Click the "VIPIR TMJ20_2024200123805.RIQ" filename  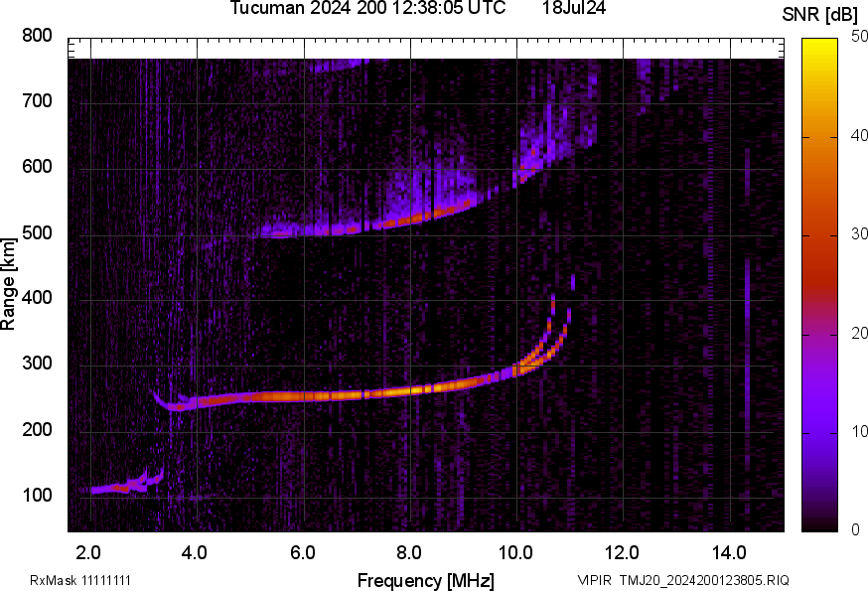pyautogui.click(x=683, y=580)
